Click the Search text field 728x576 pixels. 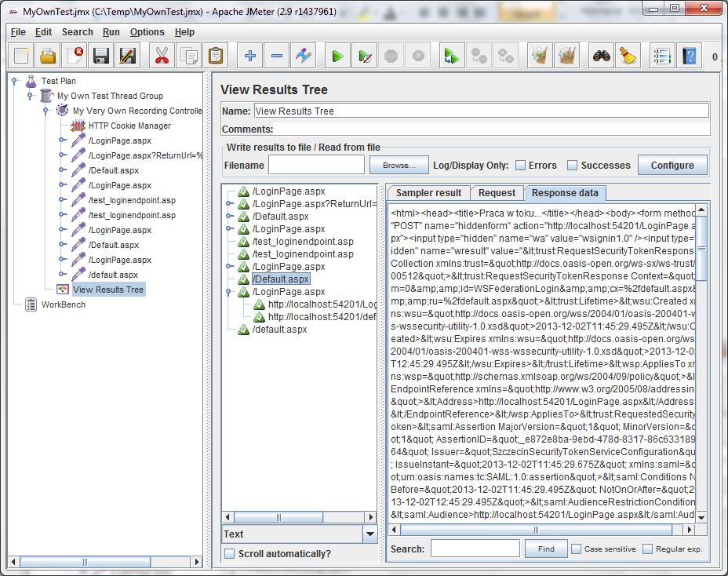pos(475,549)
